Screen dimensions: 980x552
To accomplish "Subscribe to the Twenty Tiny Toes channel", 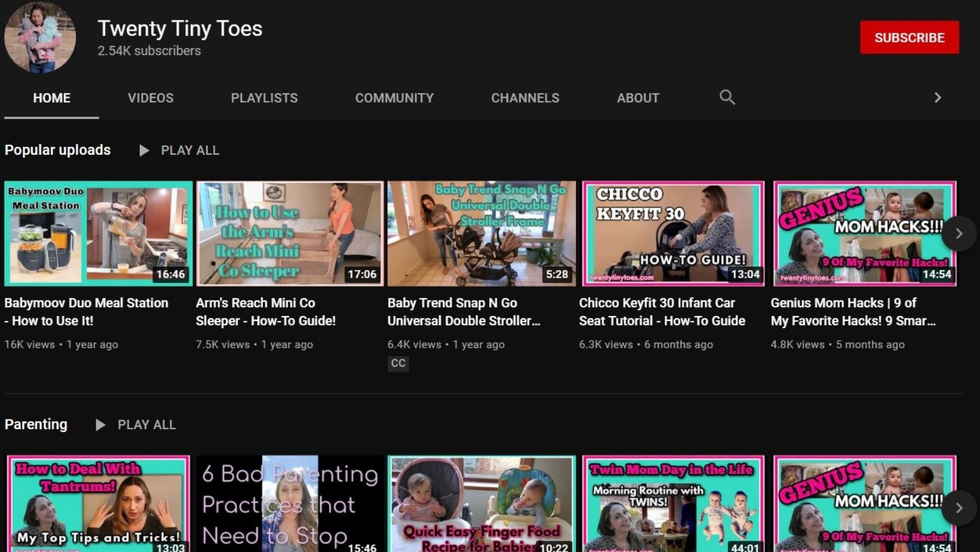I will click(x=909, y=38).
